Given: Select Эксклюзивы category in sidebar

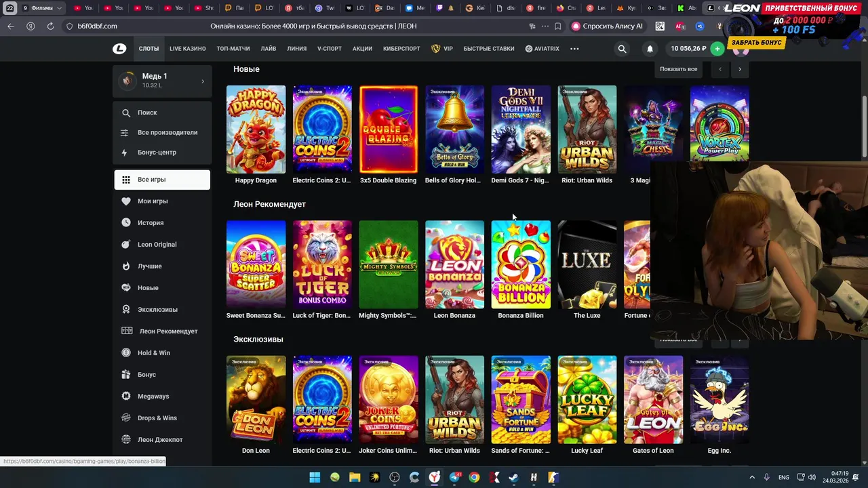Looking at the screenshot, I should [162, 310].
